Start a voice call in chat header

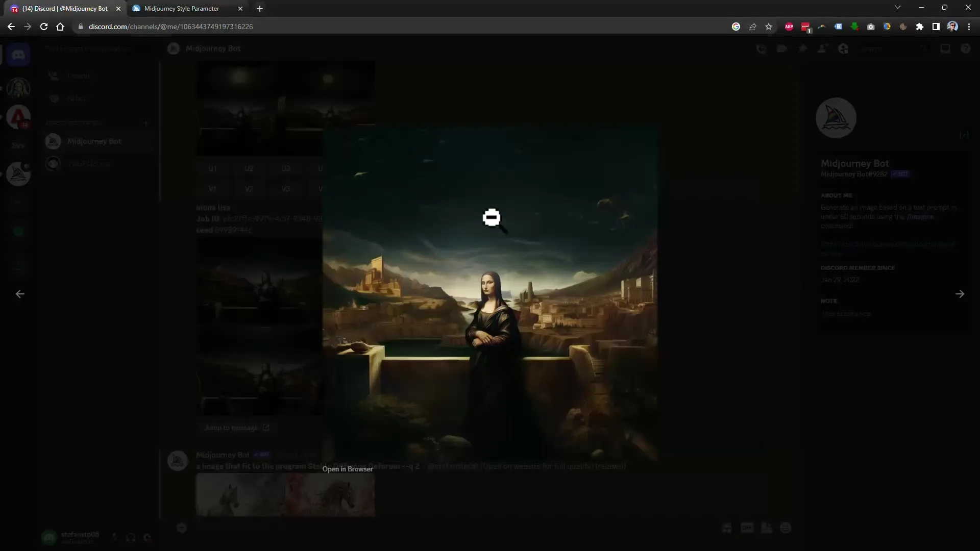(761, 48)
